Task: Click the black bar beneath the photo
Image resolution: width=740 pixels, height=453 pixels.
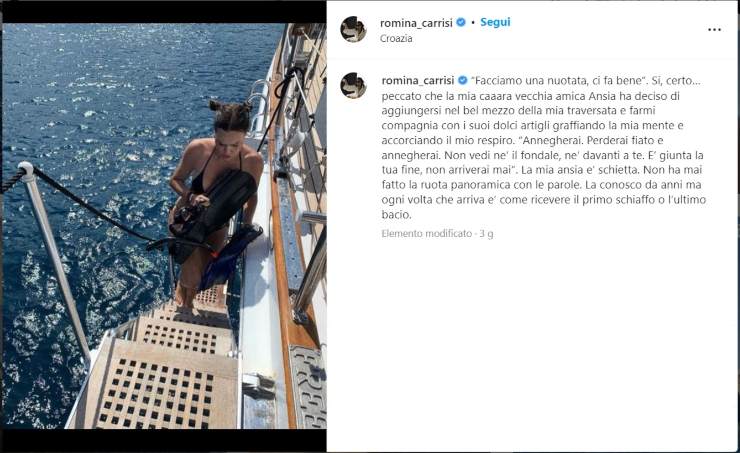Action: 164,440
